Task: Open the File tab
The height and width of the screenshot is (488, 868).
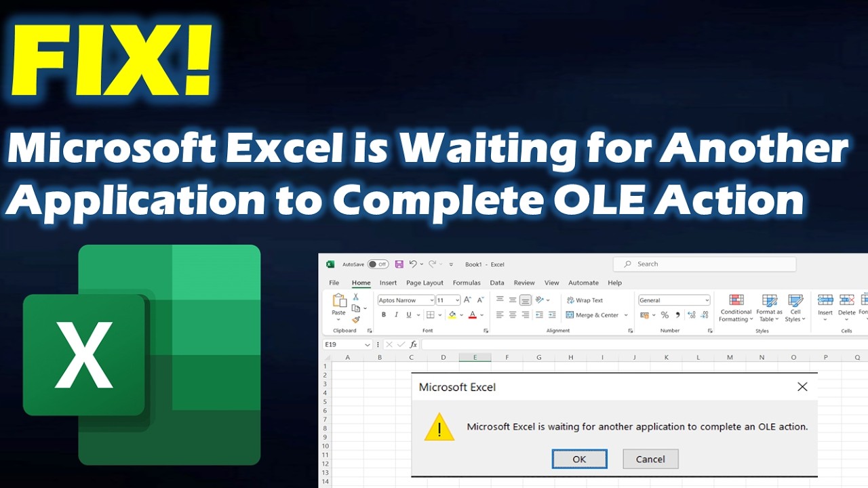Action: click(x=334, y=283)
